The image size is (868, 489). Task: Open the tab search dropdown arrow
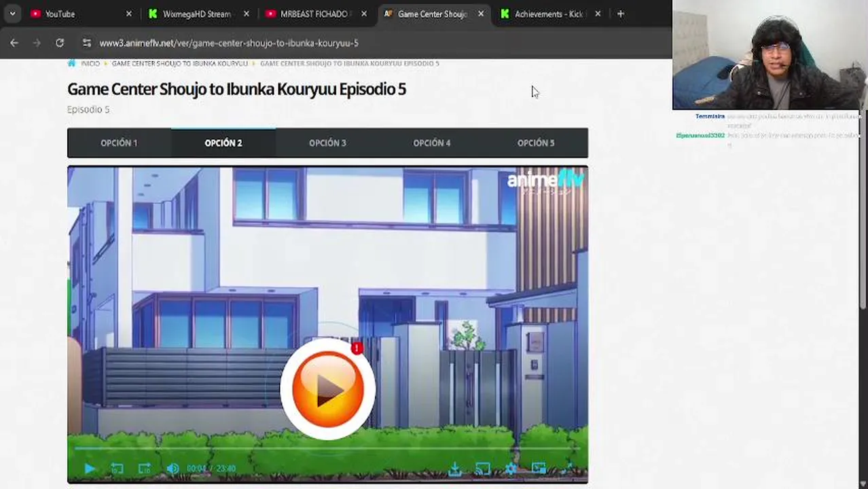12,14
